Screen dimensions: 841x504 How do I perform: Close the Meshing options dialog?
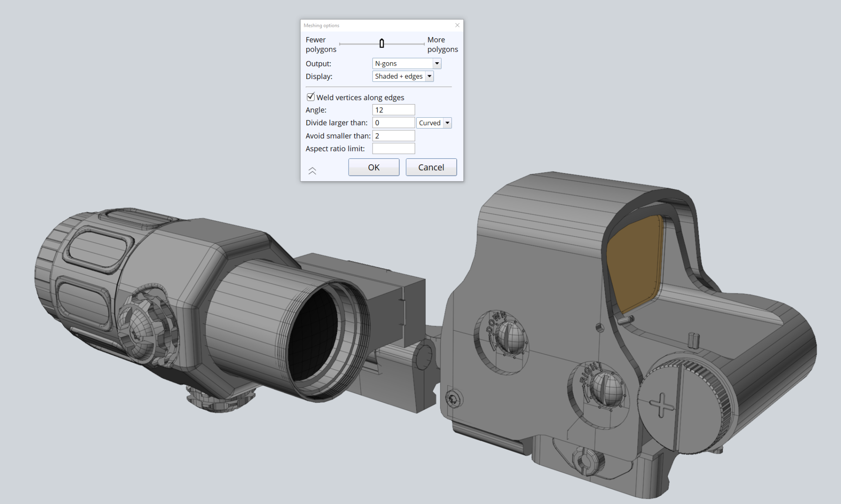(457, 25)
